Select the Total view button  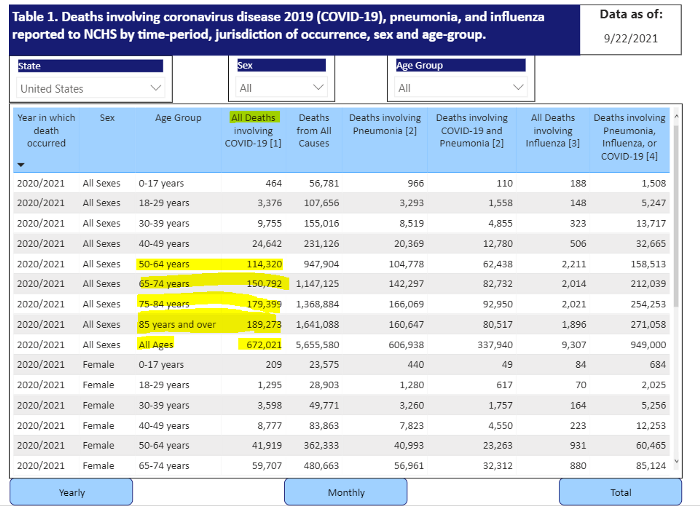[621, 492]
